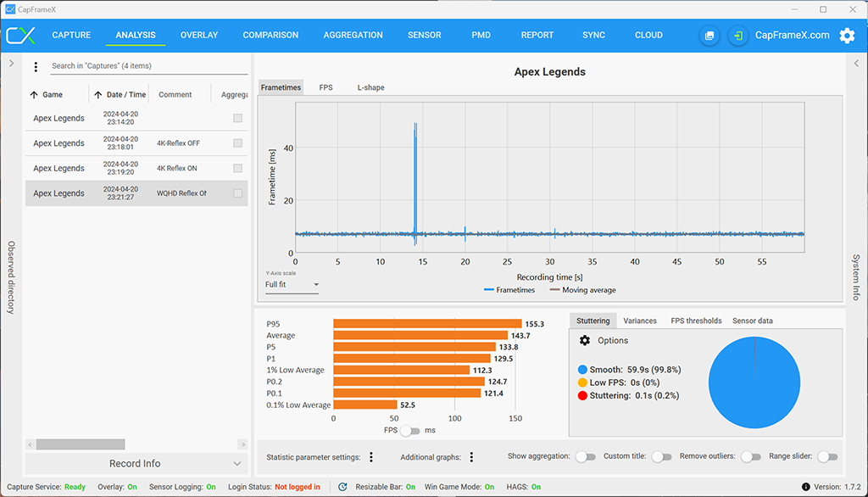This screenshot has height=497, width=868.
Task: Click the Comment column header
Action: (x=175, y=95)
